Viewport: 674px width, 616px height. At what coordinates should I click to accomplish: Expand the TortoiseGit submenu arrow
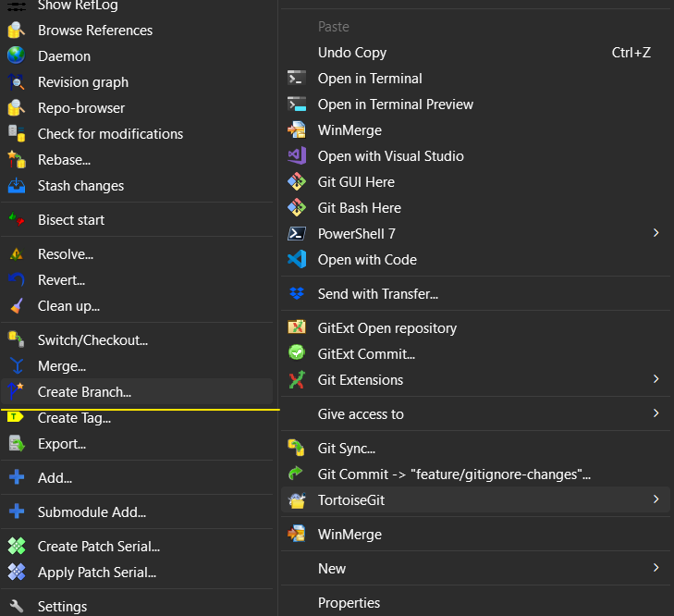point(656,499)
